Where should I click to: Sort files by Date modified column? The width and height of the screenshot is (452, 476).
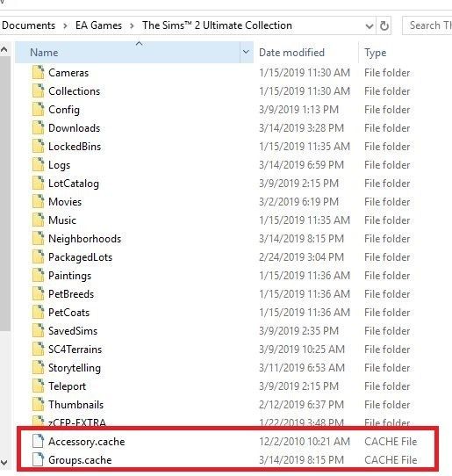click(x=291, y=53)
